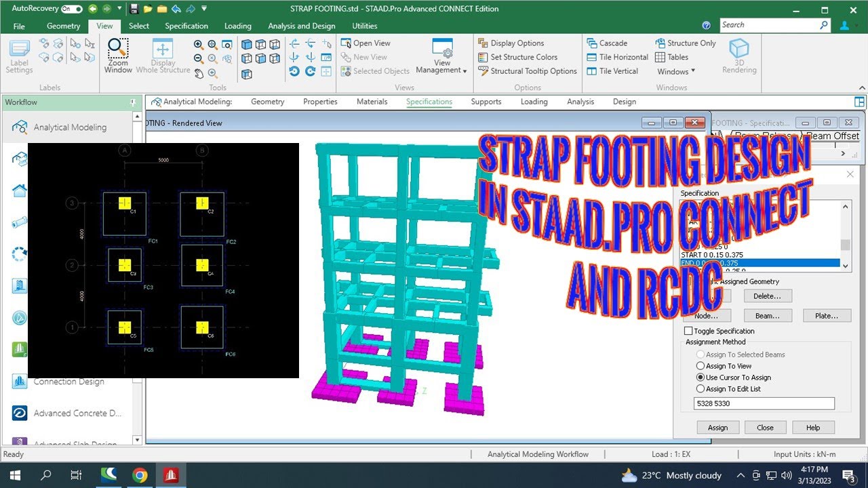Click the Beam Offset tab scroll arrow
This screenshot has width=868, height=488.
point(844,154)
